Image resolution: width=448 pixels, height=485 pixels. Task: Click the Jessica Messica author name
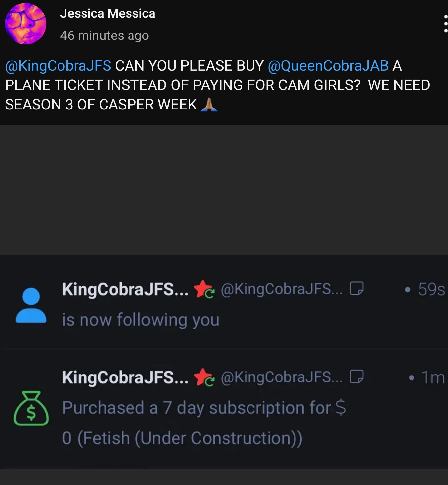[x=107, y=13]
